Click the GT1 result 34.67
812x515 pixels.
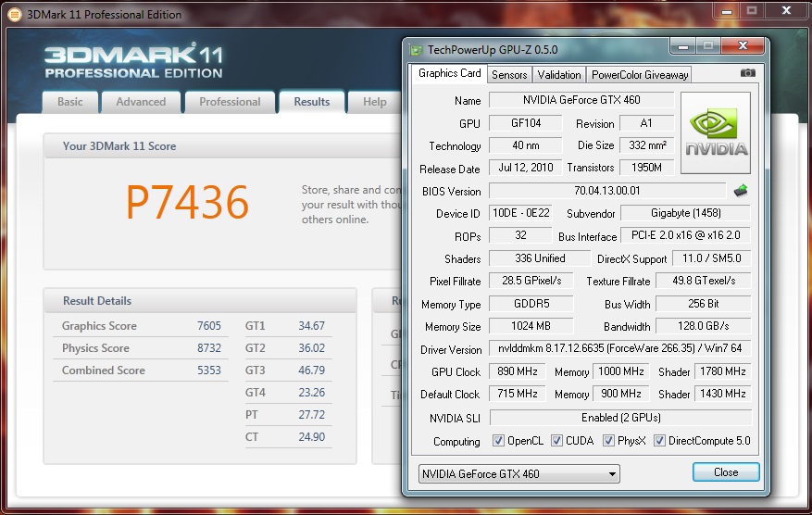(311, 325)
